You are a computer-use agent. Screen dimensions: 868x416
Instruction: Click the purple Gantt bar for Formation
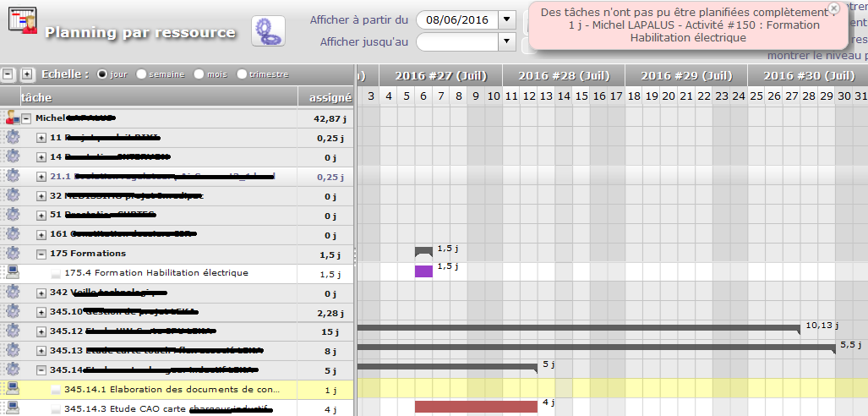[423, 271]
